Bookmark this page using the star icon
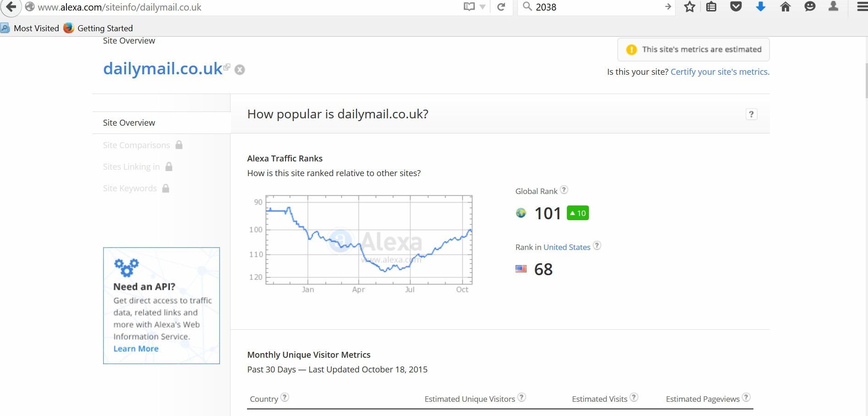 (x=689, y=7)
